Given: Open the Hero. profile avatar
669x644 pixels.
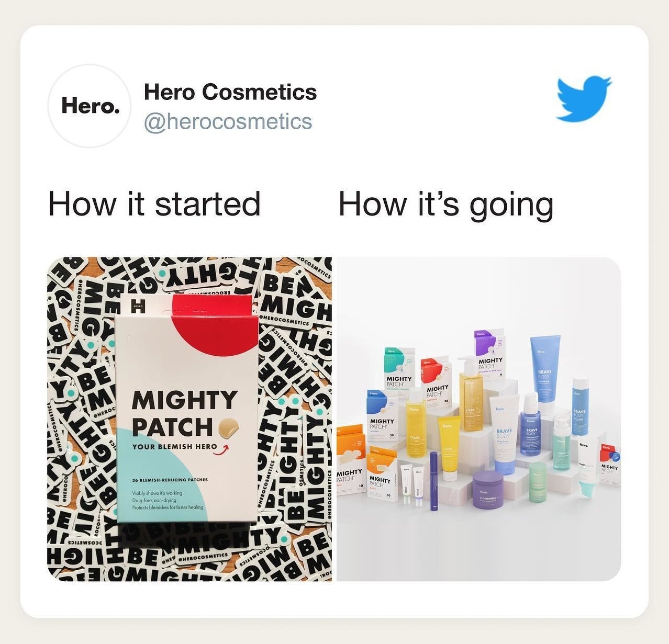Looking at the screenshot, I should (90, 106).
